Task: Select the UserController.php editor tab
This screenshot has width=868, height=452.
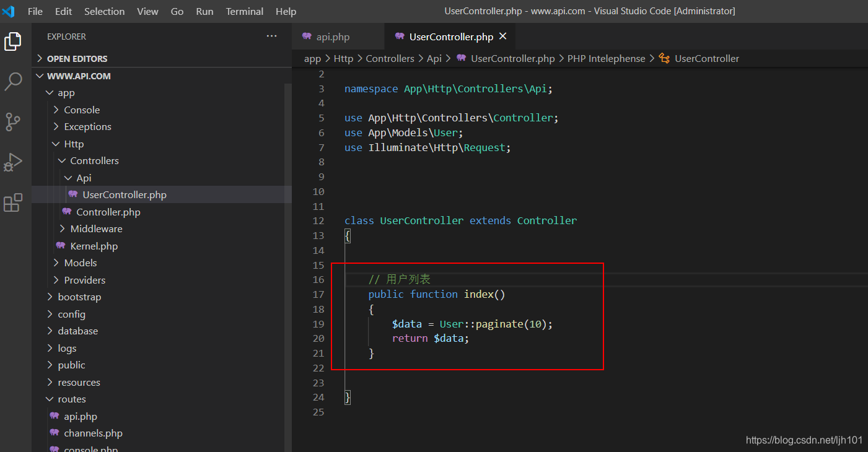Action: click(x=449, y=37)
